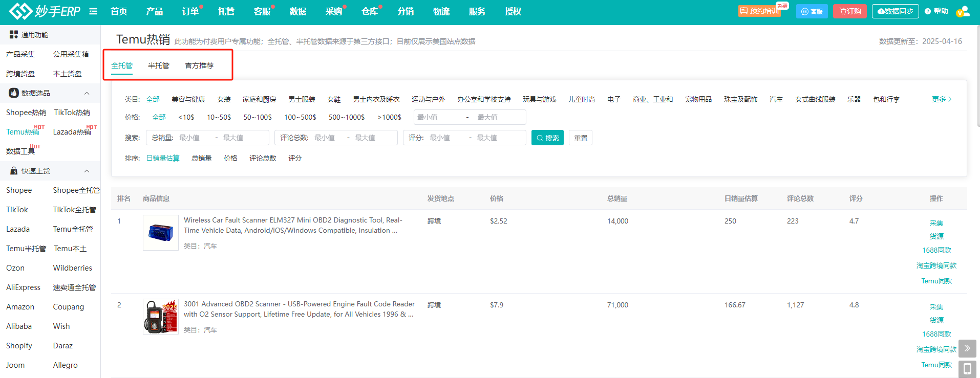Switch to the 全托管 tab
Image resolution: width=980 pixels, height=378 pixels.
(x=122, y=65)
